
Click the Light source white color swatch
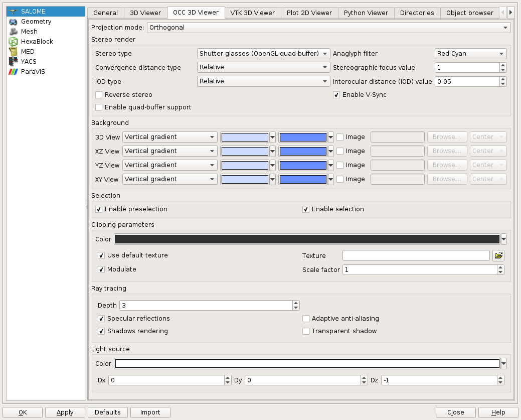[x=307, y=364]
